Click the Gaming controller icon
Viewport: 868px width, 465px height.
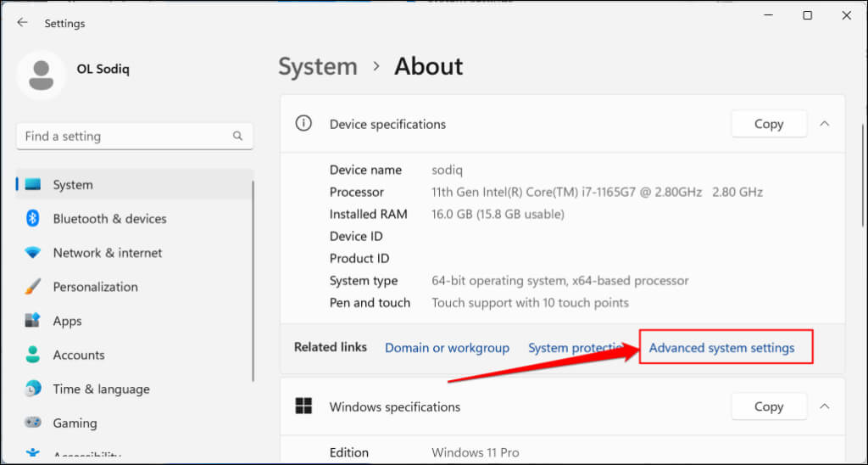[x=33, y=423]
